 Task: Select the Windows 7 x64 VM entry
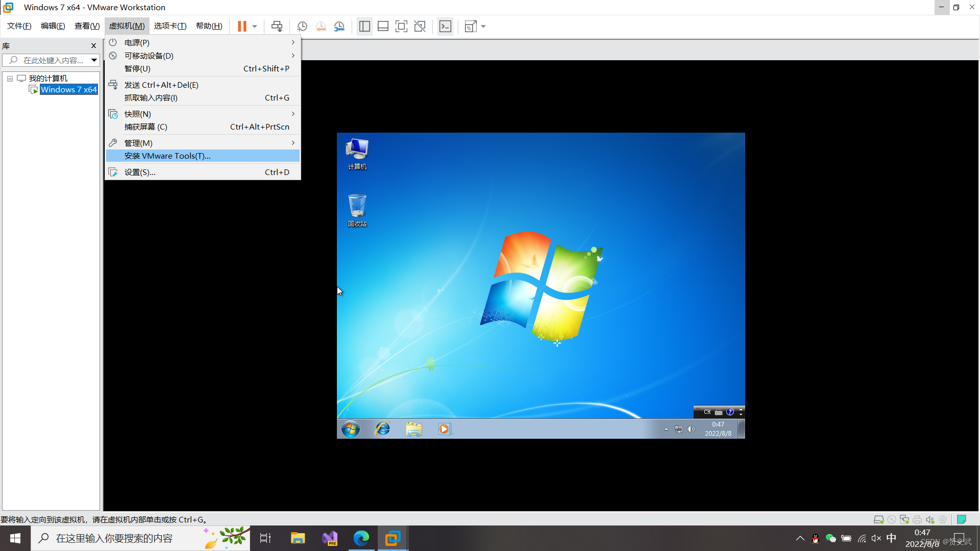tap(68, 89)
